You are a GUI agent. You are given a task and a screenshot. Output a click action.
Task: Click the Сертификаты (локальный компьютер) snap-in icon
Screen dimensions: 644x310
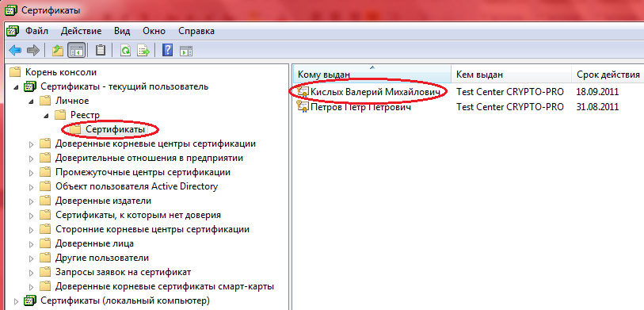30,300
